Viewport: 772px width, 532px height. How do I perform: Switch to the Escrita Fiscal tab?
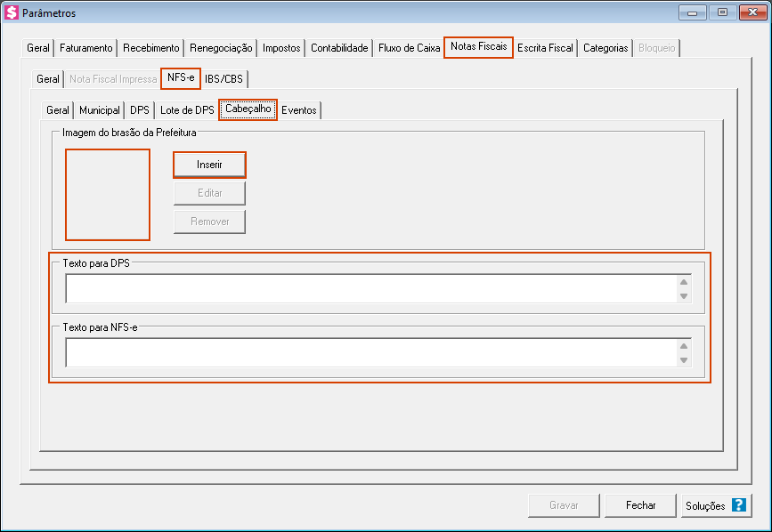(x=545, y=48)
